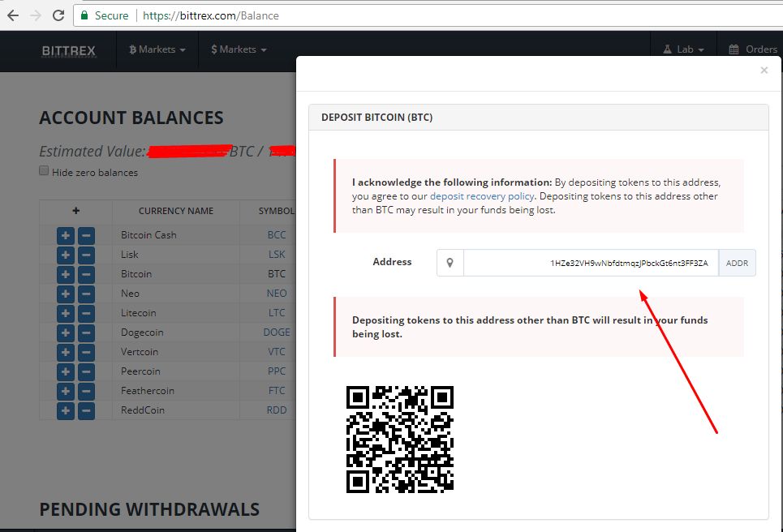Close the deposit dialog with the X
Viewport: 783px width, 532px height.
click(764, 71)
